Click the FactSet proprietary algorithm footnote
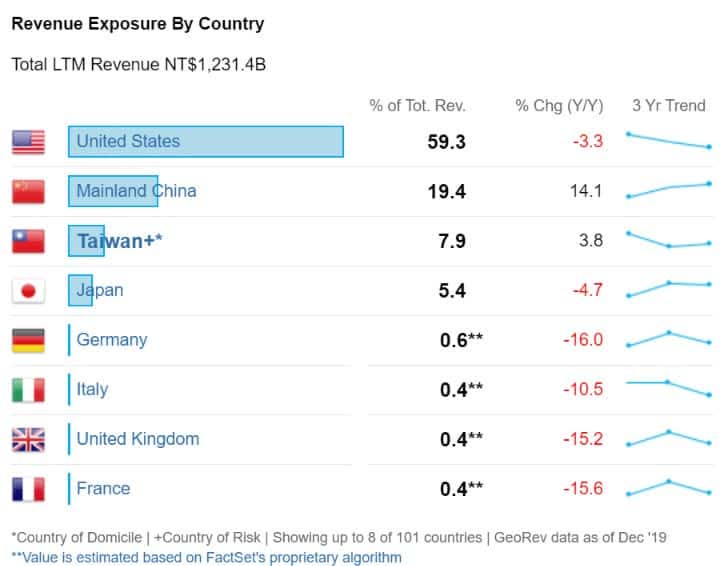The height and width of the screenshot is (566, 722). coord(206,557)
